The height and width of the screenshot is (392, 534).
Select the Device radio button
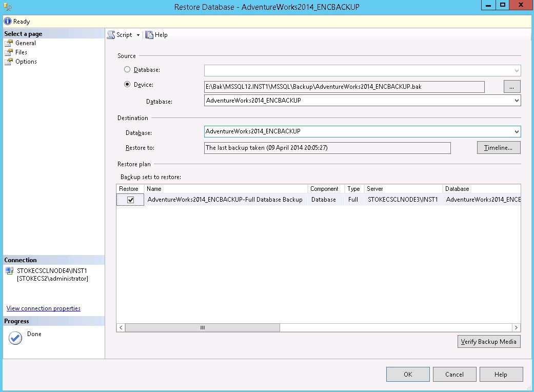(x=127, y=84)
